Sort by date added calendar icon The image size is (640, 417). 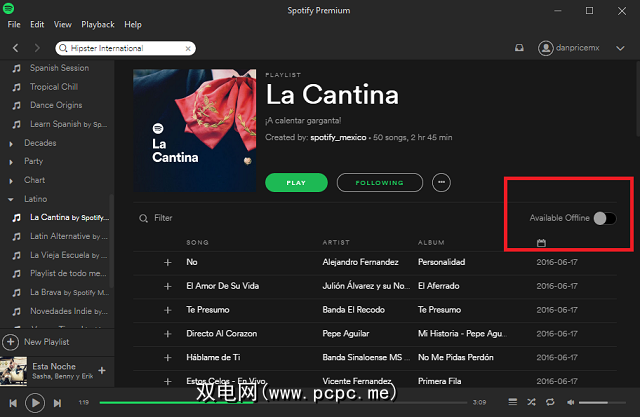coord(541,243)
